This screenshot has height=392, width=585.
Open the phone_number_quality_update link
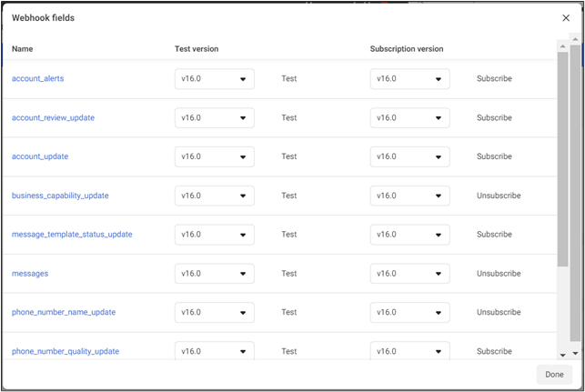pos(66,351)
